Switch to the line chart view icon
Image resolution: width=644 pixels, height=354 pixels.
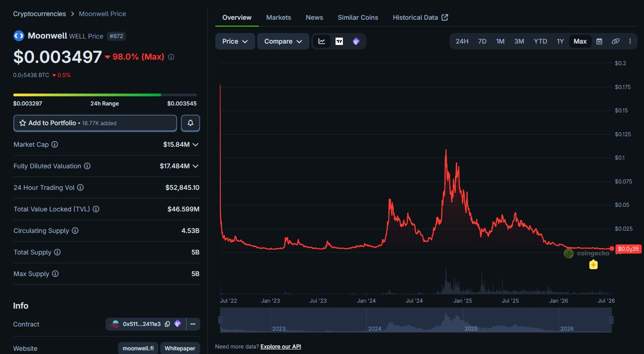tap(322, 41)
